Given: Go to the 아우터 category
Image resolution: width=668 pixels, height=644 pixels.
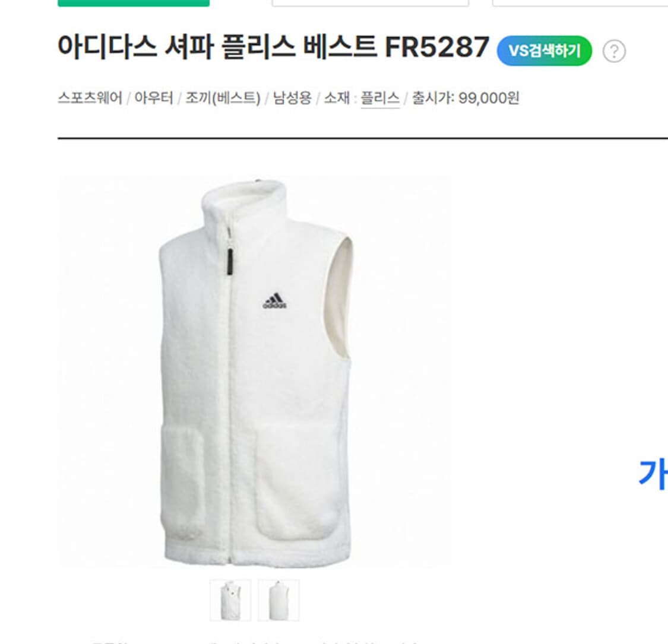Looking at the screenshot, I should point(154,98).
